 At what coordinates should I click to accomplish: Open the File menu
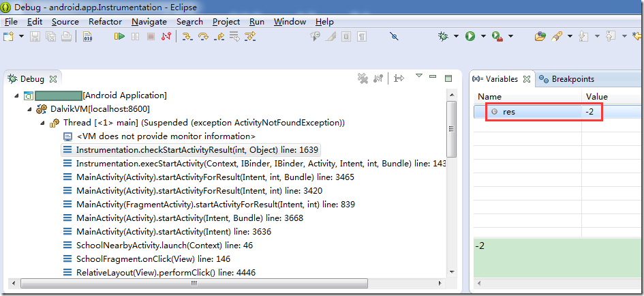pos(11,22)
